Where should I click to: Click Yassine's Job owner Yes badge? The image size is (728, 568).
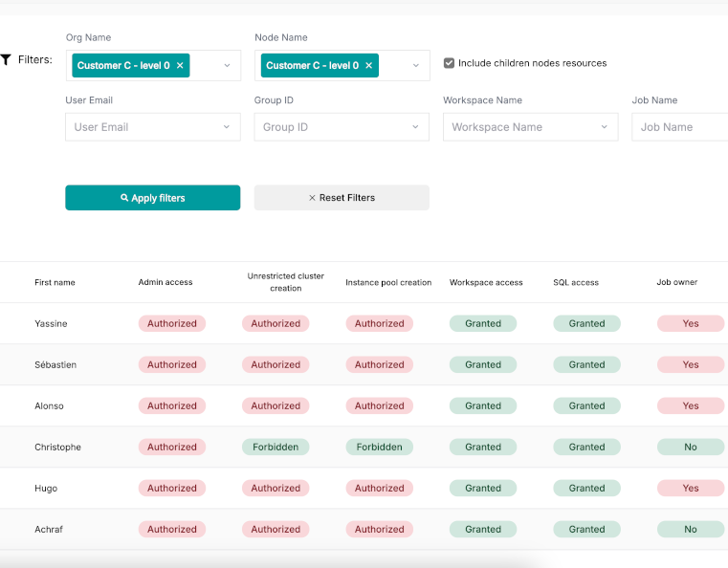tap(691, 323)
